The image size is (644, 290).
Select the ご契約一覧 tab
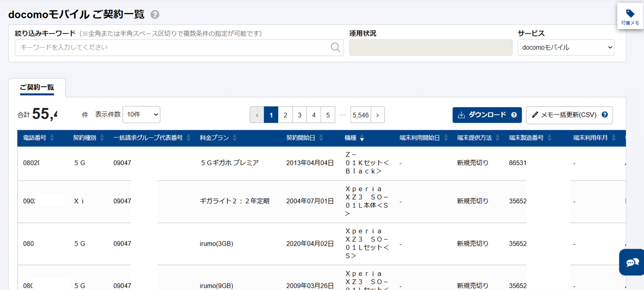37,88
